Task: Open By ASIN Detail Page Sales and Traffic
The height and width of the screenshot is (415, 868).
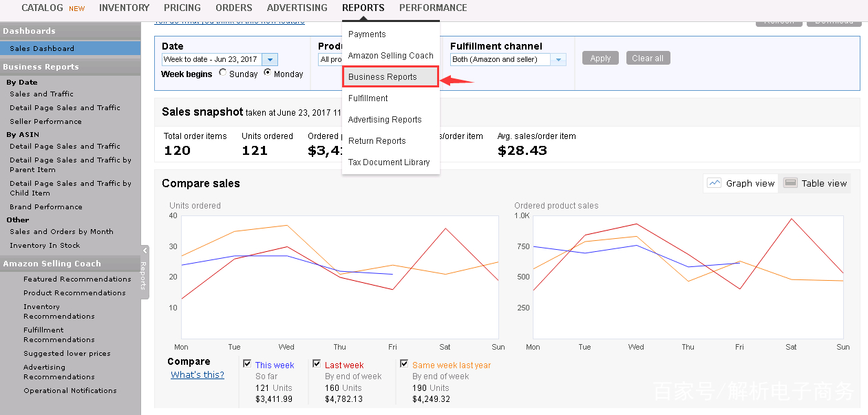Action: click(65, 147)
